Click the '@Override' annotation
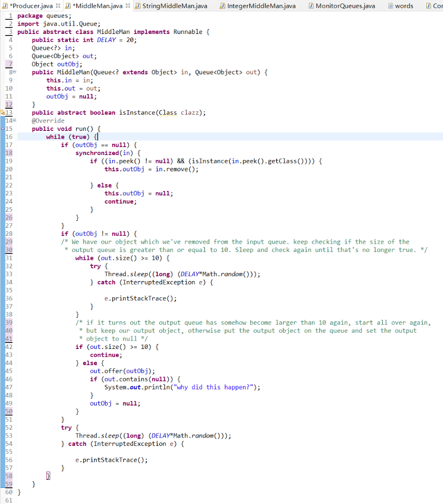443x504 pixels. tap(48, 121)
